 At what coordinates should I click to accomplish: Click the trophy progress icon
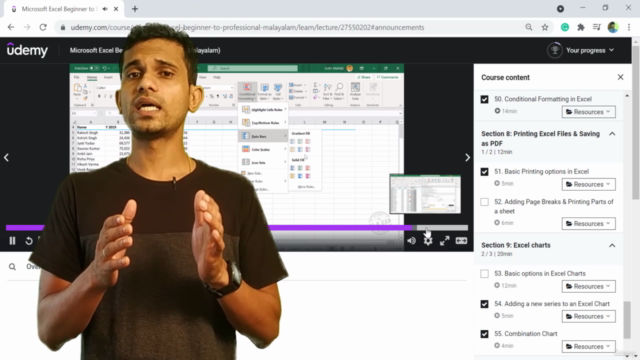[x=555, y=50]
